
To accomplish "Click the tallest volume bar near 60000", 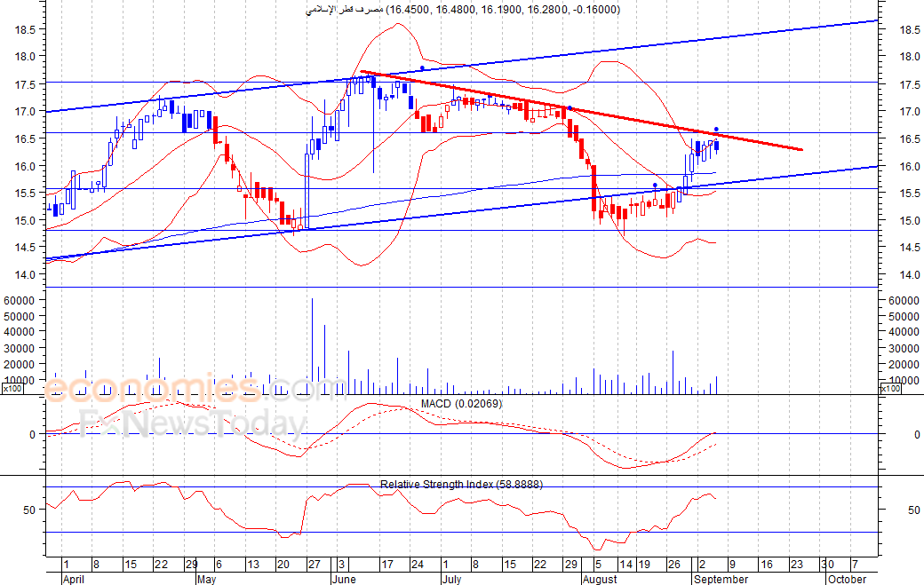I will [312, 346].
